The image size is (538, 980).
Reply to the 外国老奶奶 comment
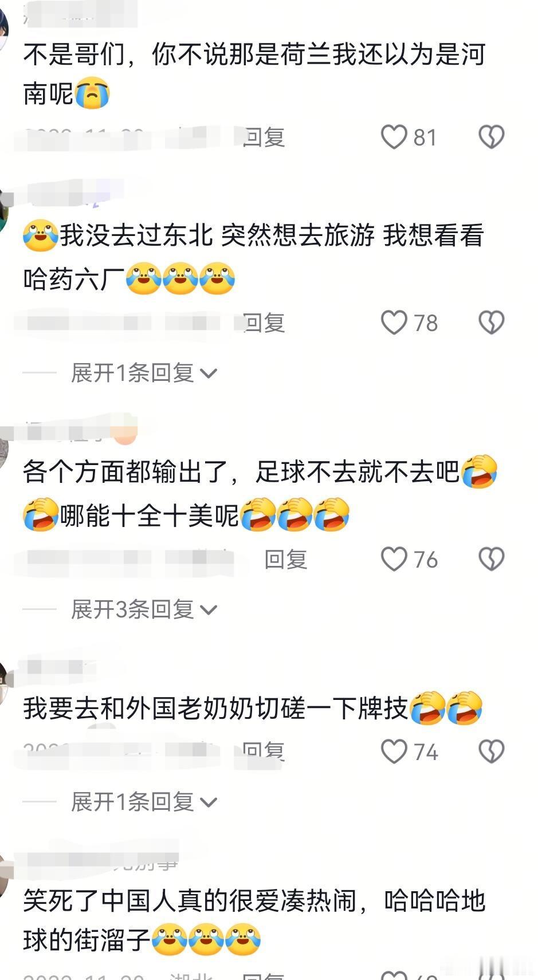[264, 751]
